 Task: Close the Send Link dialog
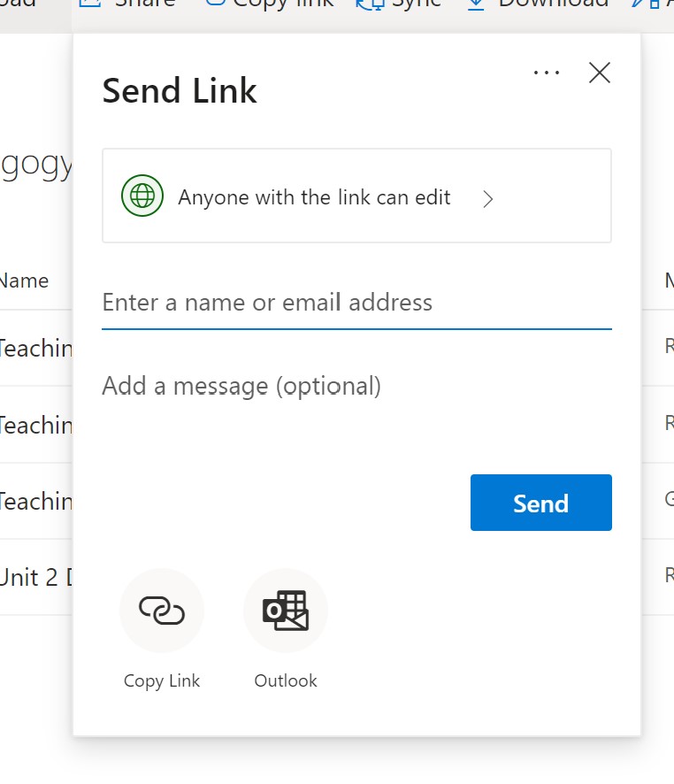(599, 73)
